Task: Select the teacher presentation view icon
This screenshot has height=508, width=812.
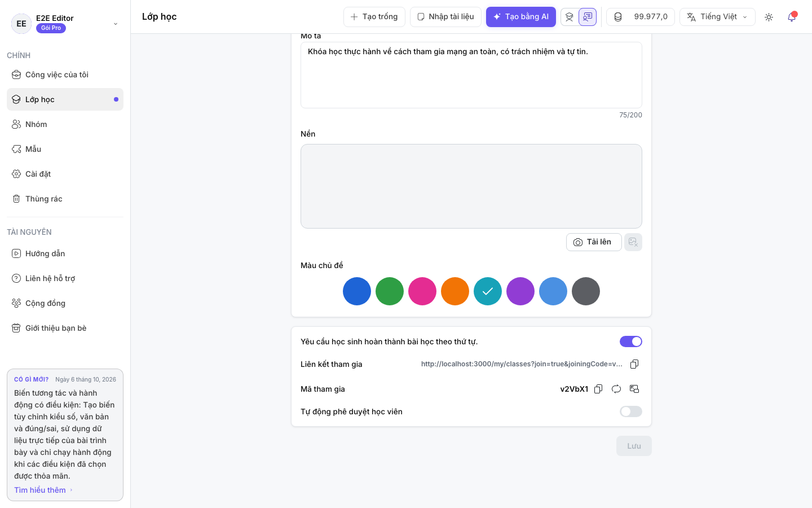Action: [588, 17]
